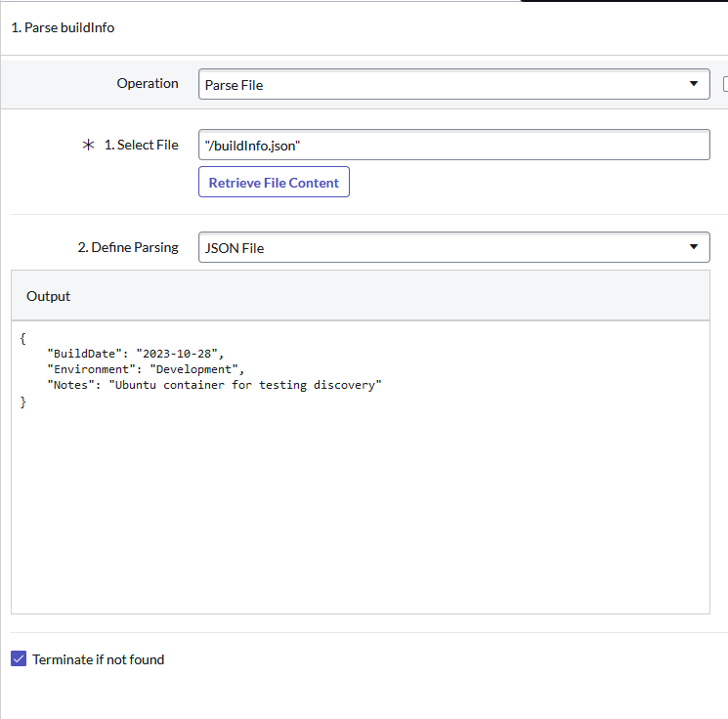This screenshot has height=719, width=728.
Task: Click the '2. Define Parsing' label
Action: point(128,247)
